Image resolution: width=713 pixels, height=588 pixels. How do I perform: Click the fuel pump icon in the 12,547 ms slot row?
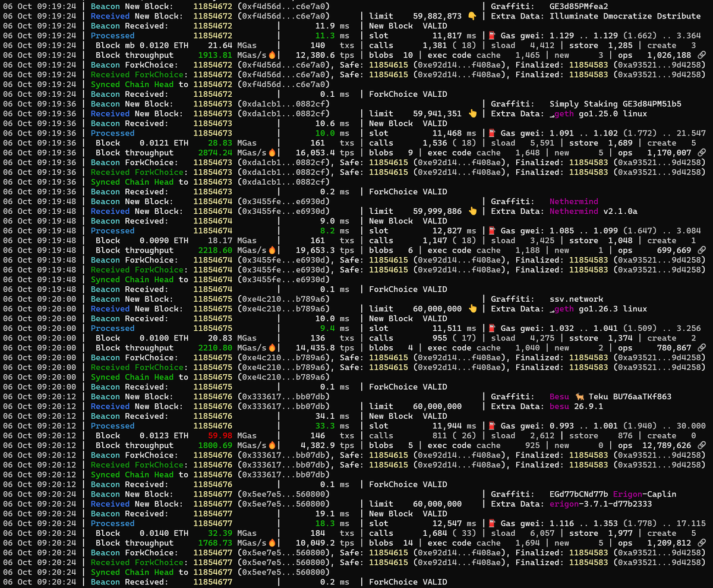coord(492,523)
